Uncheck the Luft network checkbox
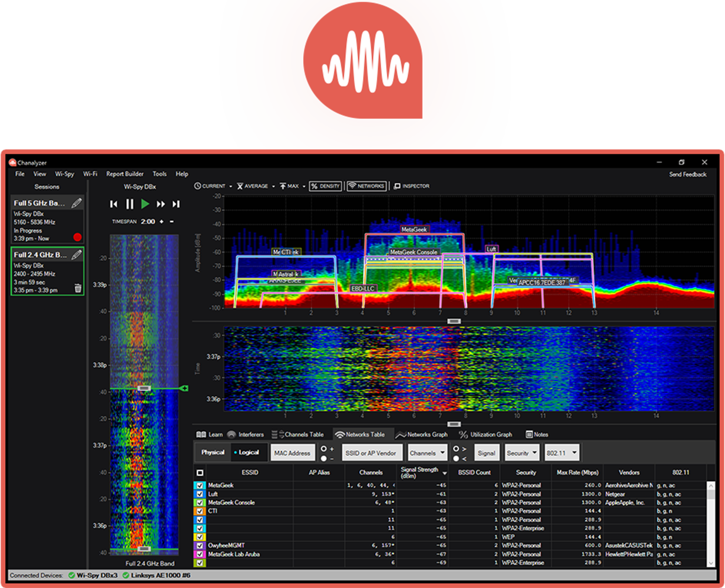The image size is (725, 588). 200,494
